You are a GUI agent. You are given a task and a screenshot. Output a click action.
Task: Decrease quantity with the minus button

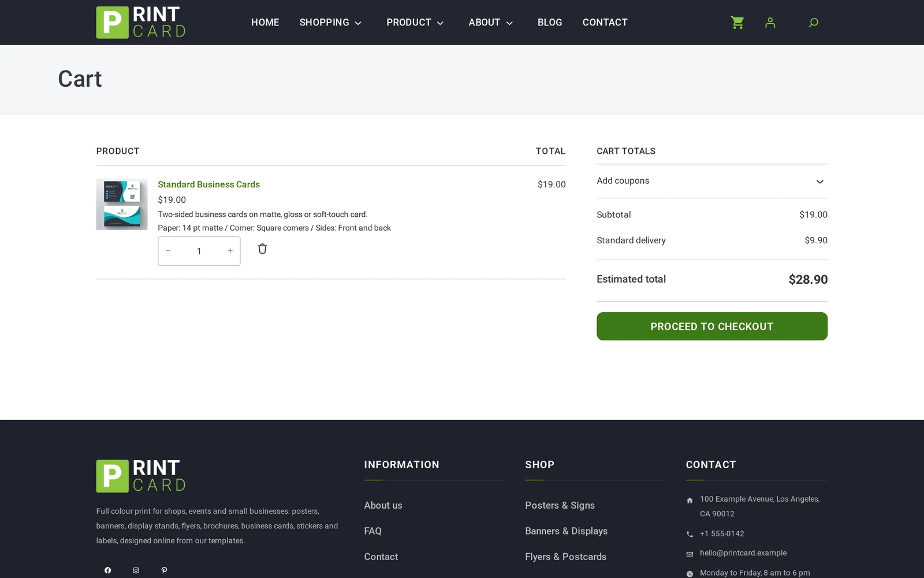(x=168, y=251)
